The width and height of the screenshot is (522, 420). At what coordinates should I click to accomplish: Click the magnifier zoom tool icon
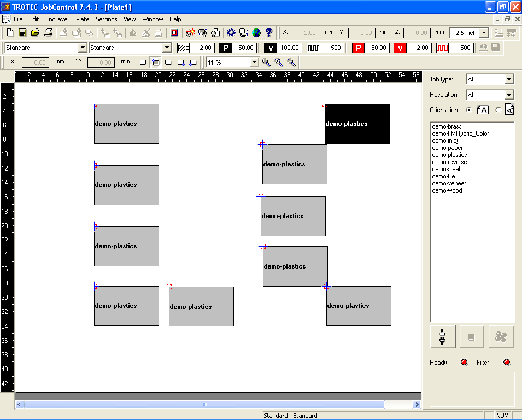[x=266, y=62]
